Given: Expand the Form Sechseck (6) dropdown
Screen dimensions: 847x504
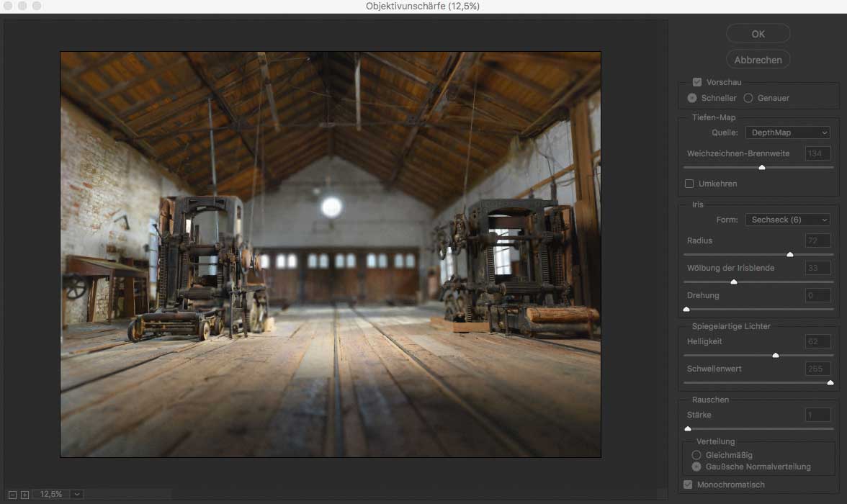Looking at the screenshot, I should [x=787, y=220].
